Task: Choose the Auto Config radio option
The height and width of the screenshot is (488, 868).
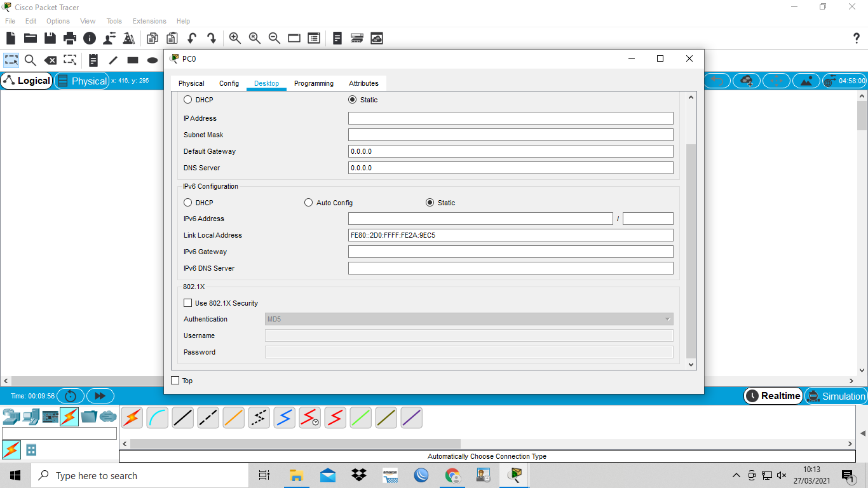Action: coord(329,203)
